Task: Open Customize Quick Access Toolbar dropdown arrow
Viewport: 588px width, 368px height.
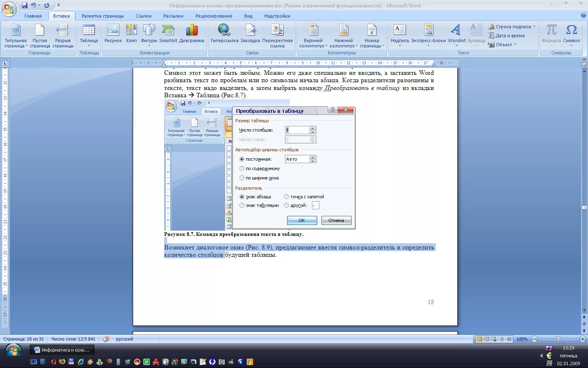Action: (58, 5)
